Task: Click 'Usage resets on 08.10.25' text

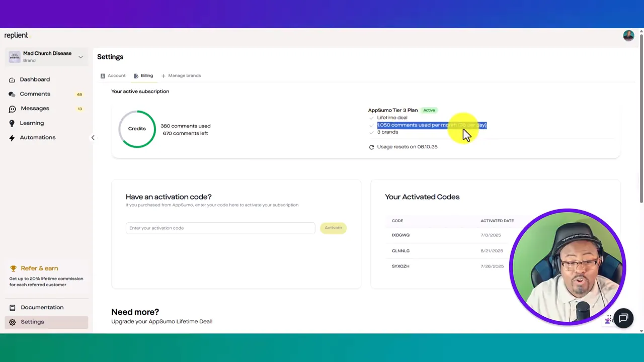Action: point(407,147)
